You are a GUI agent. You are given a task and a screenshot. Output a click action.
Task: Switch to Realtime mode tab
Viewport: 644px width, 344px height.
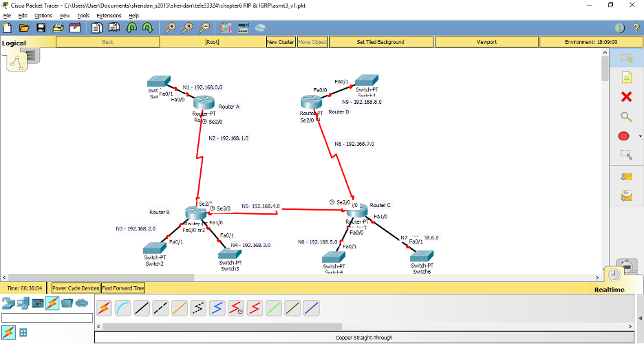[610, 290]
